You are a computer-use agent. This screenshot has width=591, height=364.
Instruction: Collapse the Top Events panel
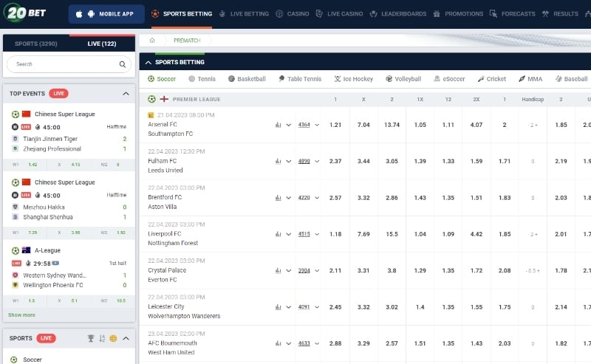click(126, 94)
